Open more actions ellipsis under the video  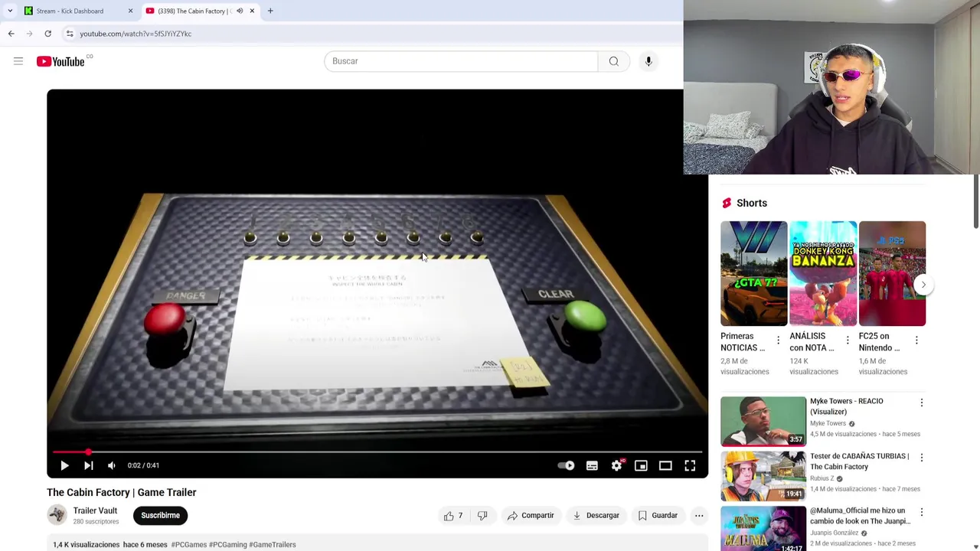click(x=699, y=515)
